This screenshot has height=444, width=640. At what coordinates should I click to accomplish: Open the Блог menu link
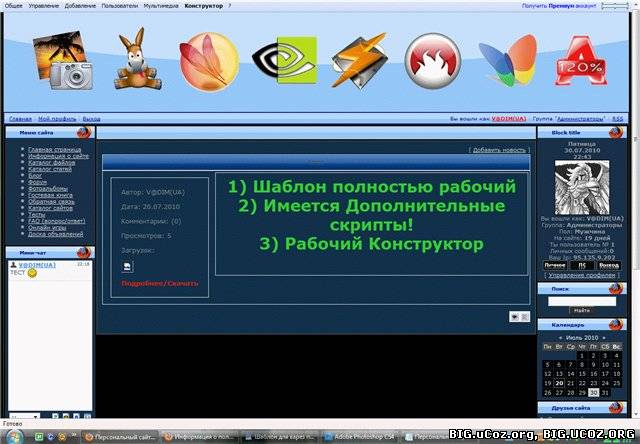pyautogui.click(x=35, y=175)
